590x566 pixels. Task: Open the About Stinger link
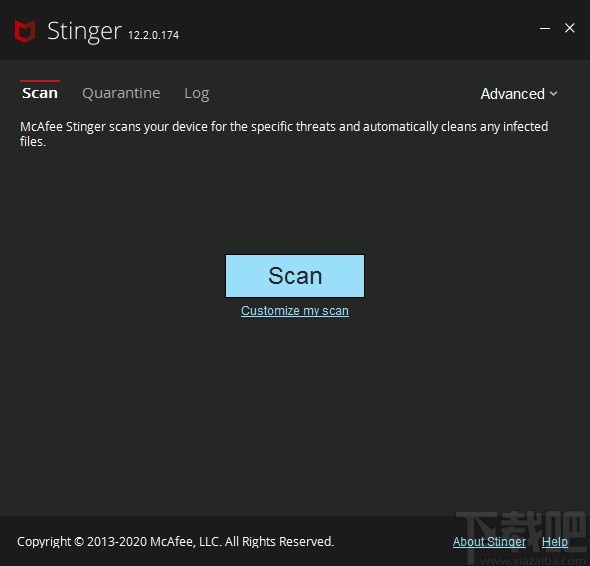coord(489,542)
